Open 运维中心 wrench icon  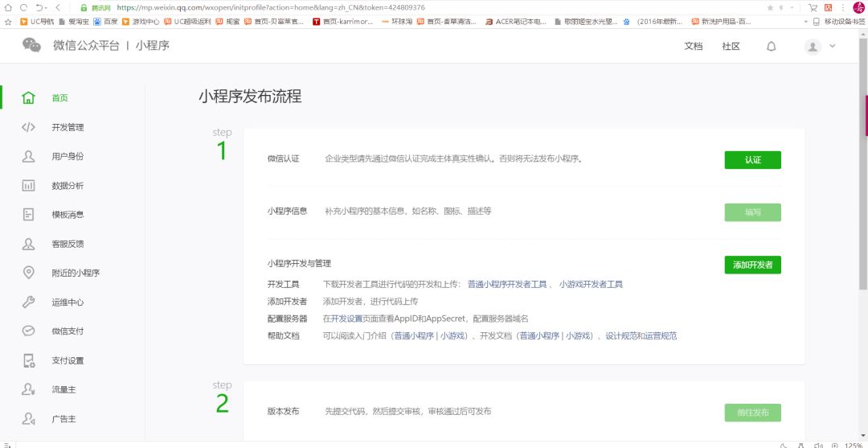(28, 302)
